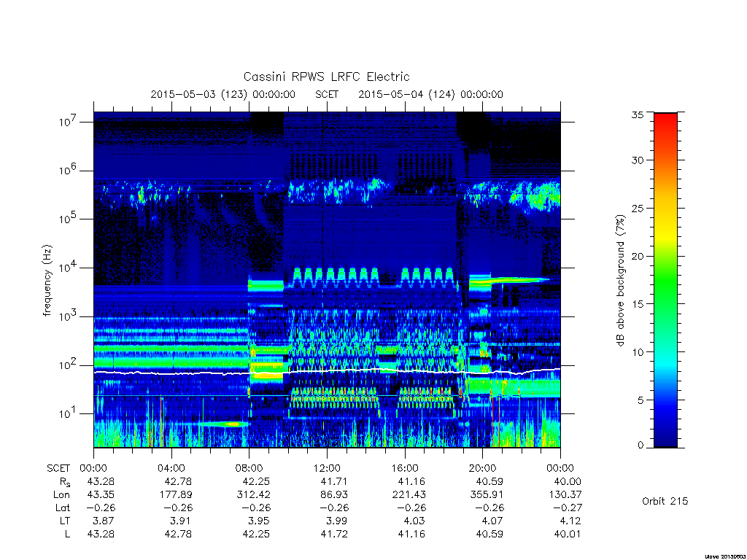Viewport: 747px width, 560px height.
Task: Click the 'frequency (Hz)' axis label
Action: pos(47,281)
